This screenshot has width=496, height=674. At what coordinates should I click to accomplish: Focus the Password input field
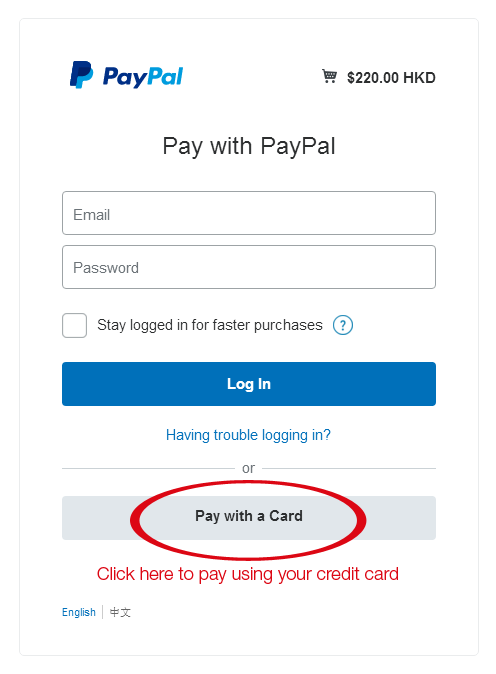(x=249, y=267)
